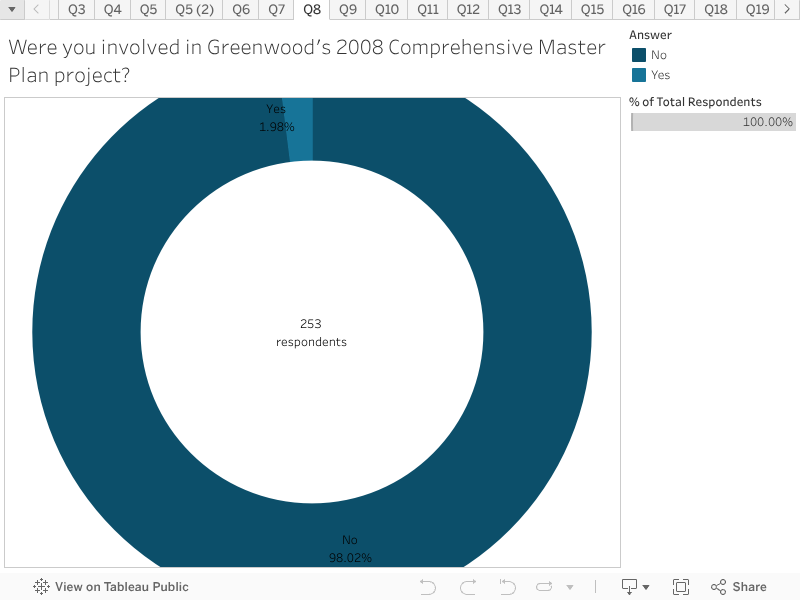Click the Undo arrow icon

click(x=428, y=587)
